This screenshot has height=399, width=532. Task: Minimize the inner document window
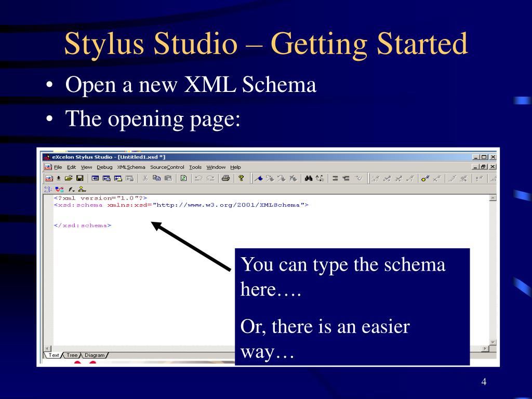click(x=476, y=167)
